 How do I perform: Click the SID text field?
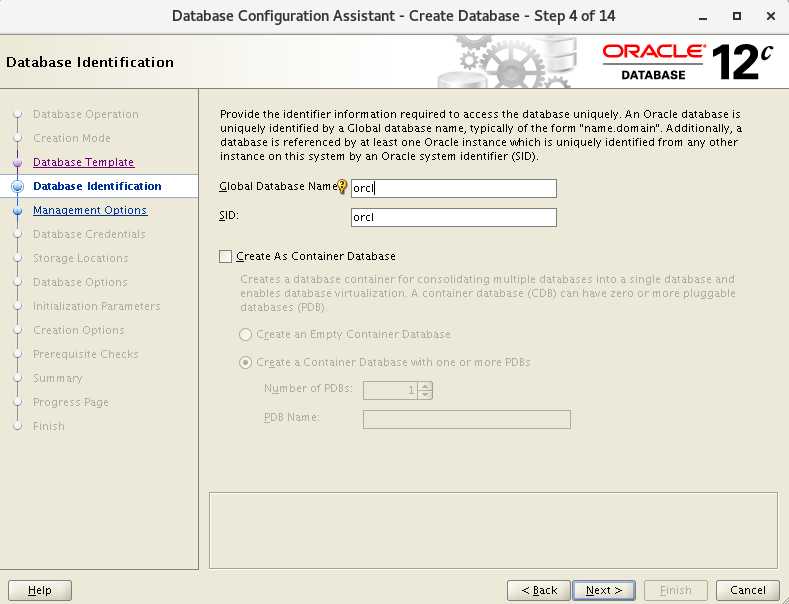pos(454,217)
